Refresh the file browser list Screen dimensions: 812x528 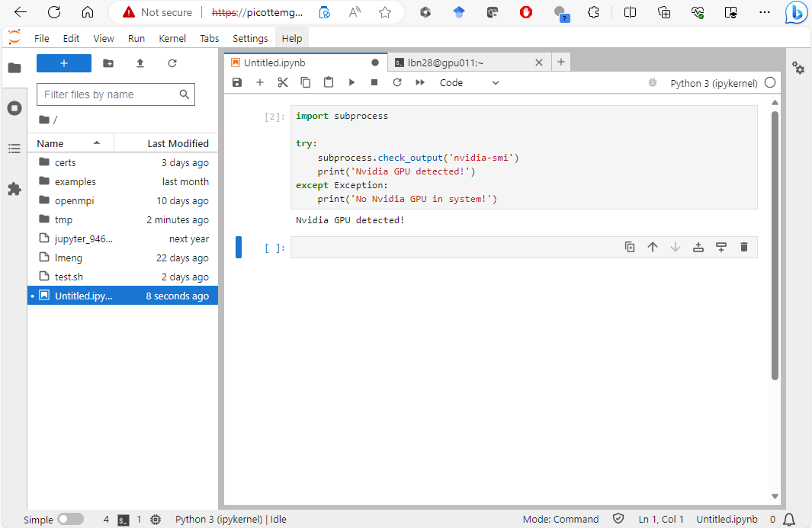click(x=172, y=63)
